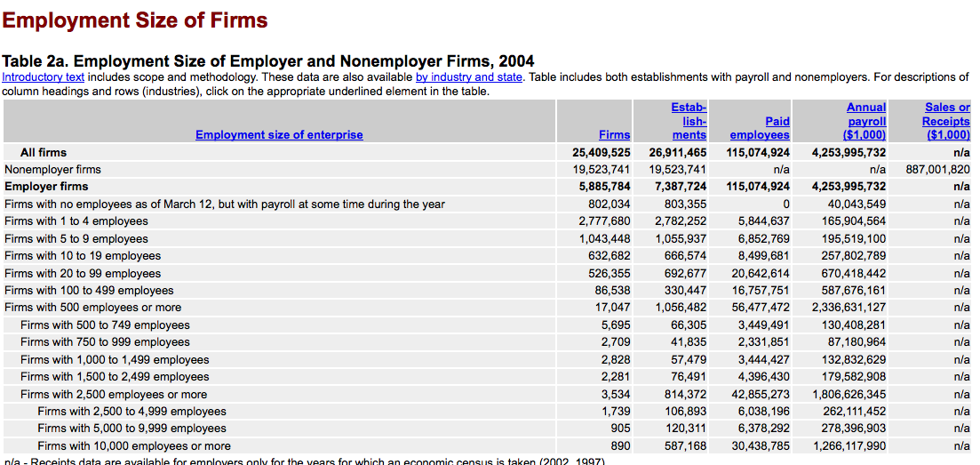Click 'Firms with 20 to 99 employees' label
This screenshot has width=980, height=465.
coord(83,273)
